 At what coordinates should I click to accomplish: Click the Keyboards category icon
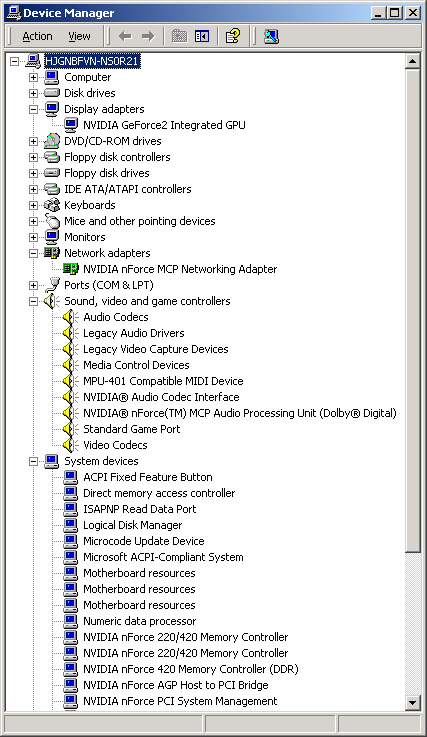[52, 205]
